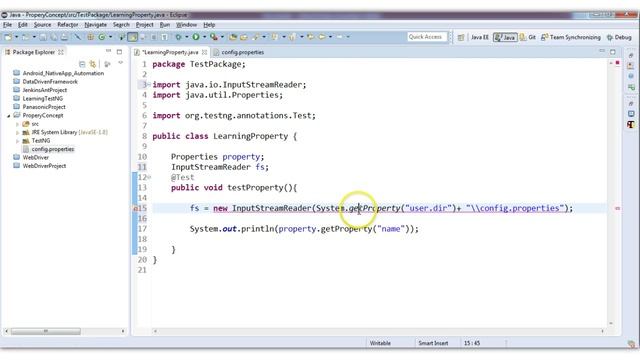The image size is (640, 360).
Task: Open the dropdown beside External Tools icon
Action: click(x=222, y=37)
